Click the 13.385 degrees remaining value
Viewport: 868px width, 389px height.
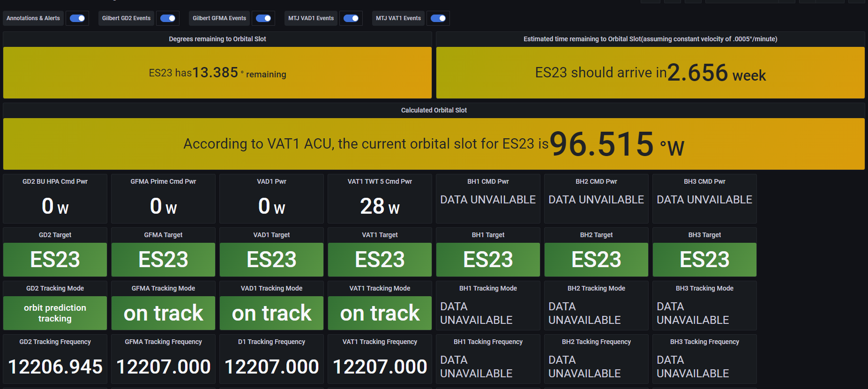215,73
